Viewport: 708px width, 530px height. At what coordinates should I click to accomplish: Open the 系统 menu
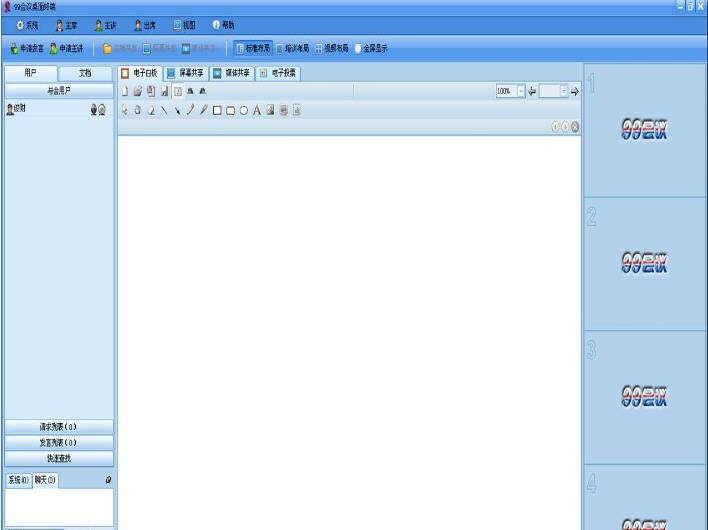tap(27, 25)
